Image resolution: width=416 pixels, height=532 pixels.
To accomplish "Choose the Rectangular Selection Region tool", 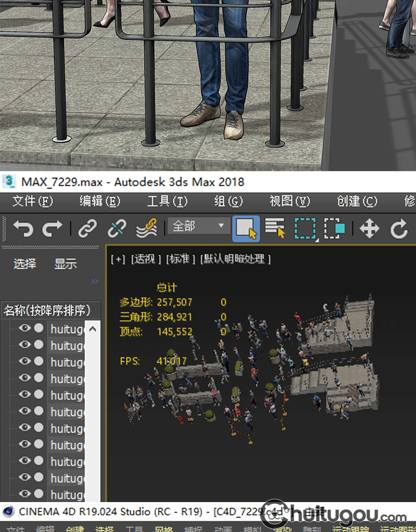I will [x=305, y=228].
